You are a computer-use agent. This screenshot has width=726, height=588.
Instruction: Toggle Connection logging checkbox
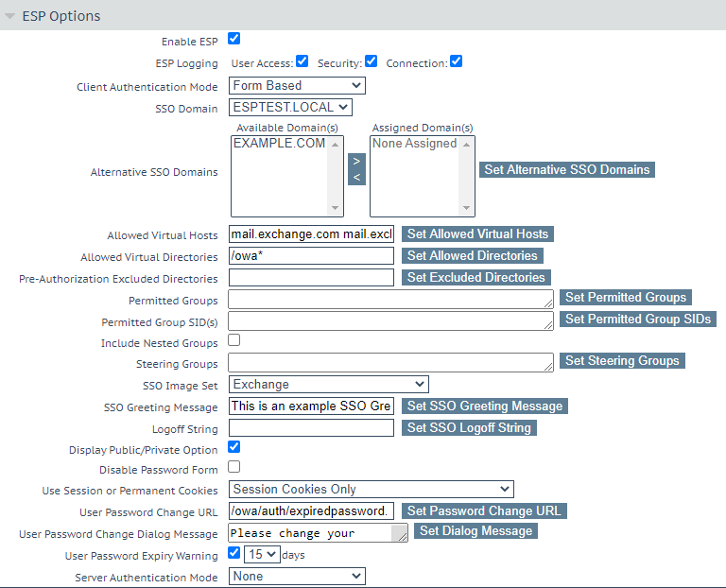pyautogui.click(x=456, y=61)
